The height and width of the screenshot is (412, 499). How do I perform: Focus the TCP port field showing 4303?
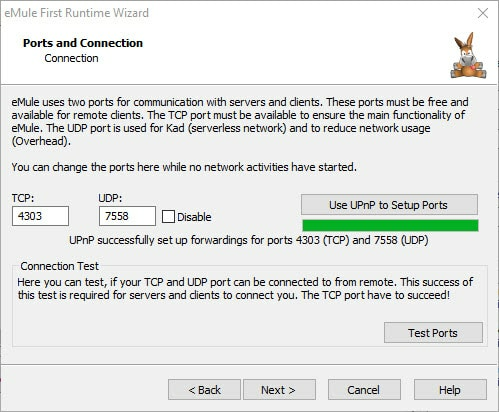tap(40, 216)
